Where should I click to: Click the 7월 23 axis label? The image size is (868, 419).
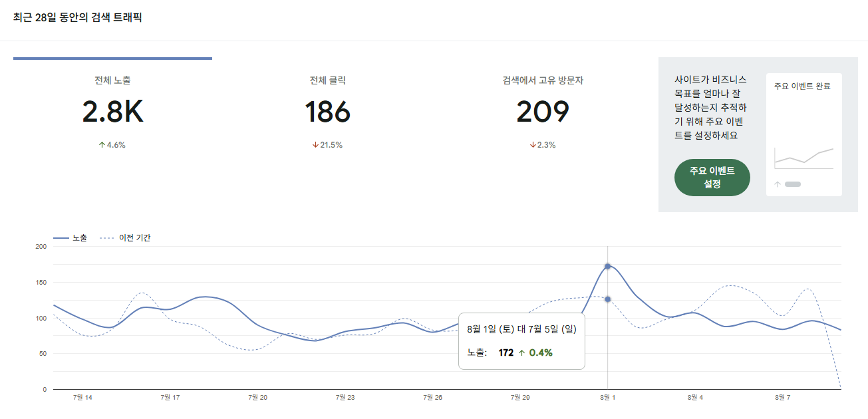[345, 398]
